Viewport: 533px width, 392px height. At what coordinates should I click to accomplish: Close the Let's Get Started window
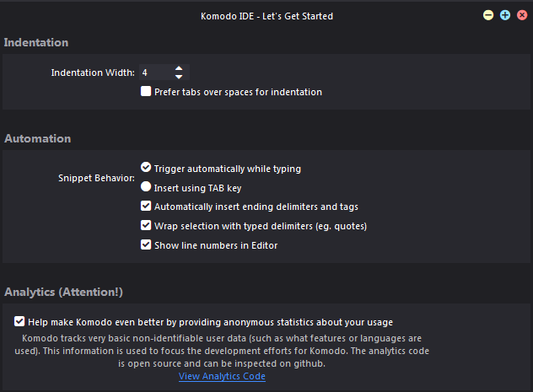(521, 15)
